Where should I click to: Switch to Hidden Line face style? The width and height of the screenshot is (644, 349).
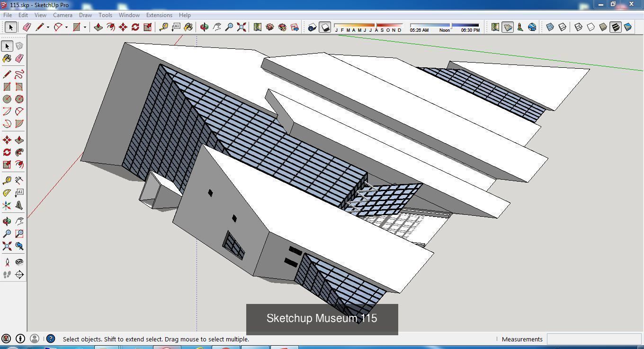click(x=591, y=27)
